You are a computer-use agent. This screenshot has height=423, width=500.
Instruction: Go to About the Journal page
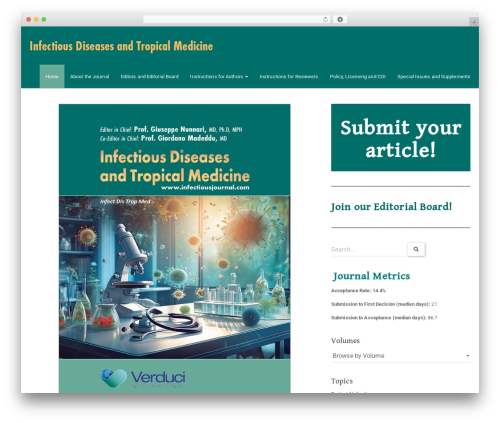(89, 76)
